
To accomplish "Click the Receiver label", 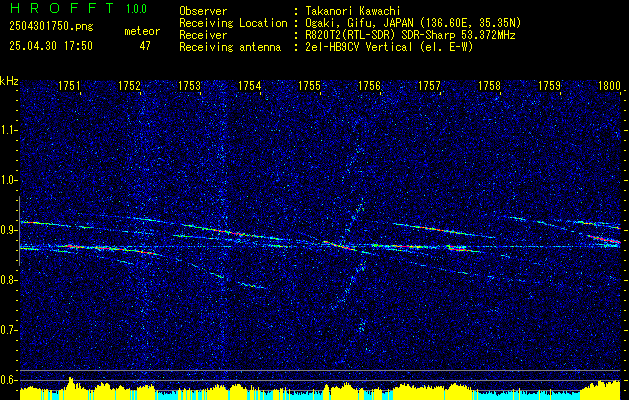I will tap(203, 35).
